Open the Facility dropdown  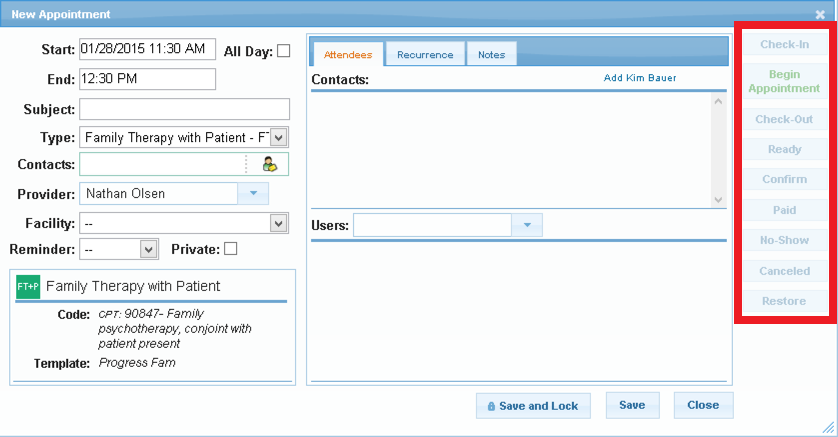click(x=278, y=223)
